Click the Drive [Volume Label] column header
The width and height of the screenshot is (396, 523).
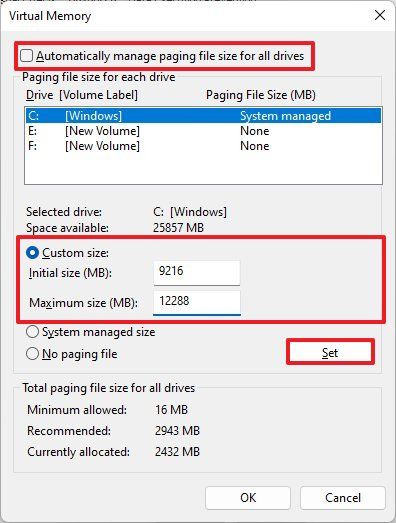click(x=82, y=95)
